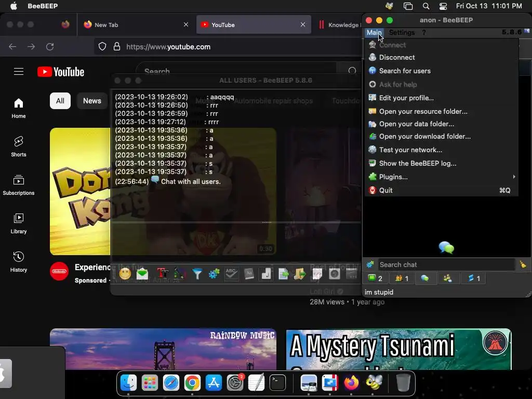Go back in Firefox navigation
The width and height of the screenshot is (532, 399).
12,46
